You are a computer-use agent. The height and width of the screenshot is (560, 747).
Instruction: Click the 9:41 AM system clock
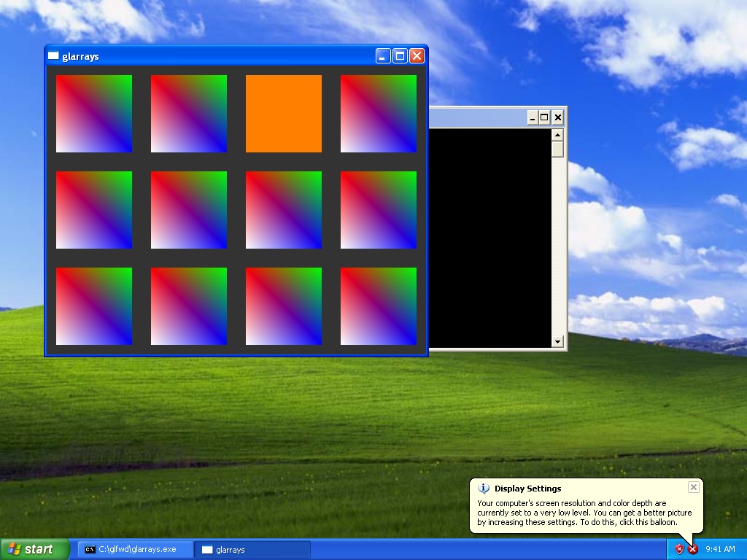coord(720,550)
